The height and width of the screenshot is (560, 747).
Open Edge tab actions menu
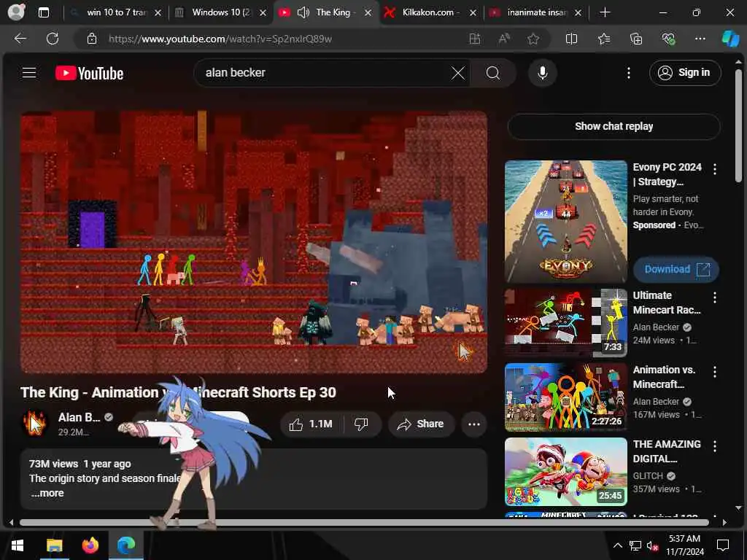point(43,12)
